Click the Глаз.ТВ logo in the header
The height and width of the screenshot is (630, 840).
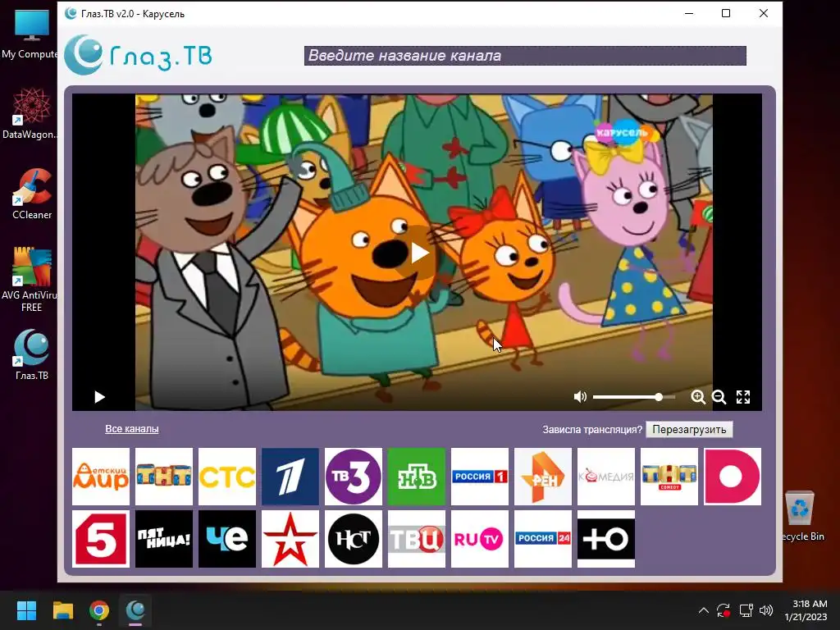[x=138, y=55]
